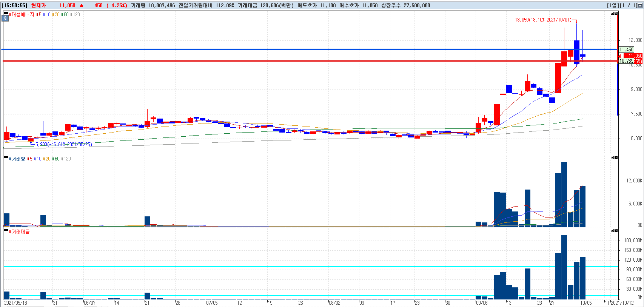
Task: Click the 180,000M trading value axis label
Action: coord(633,240)
